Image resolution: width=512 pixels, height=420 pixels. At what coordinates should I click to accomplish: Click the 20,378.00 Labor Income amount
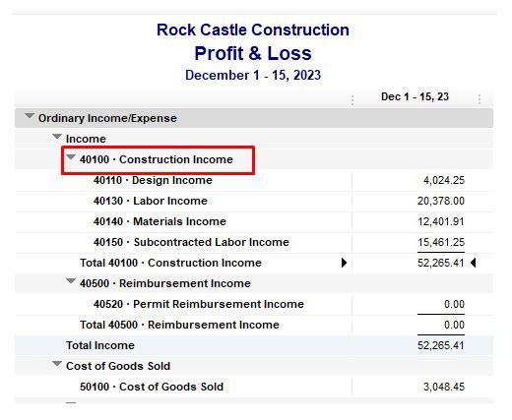441,201
